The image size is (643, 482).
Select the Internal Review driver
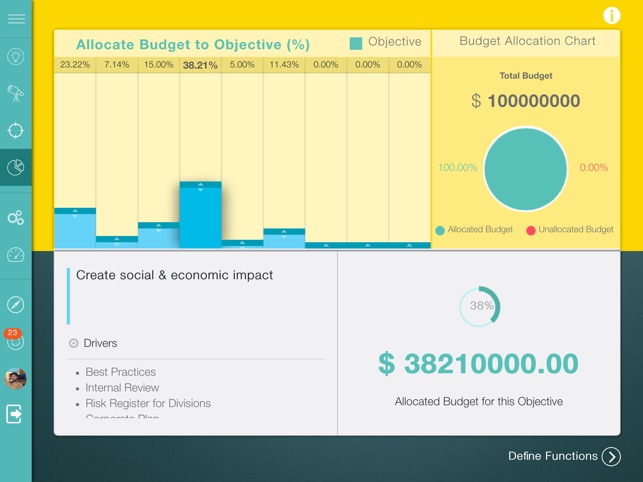[122, 388]
